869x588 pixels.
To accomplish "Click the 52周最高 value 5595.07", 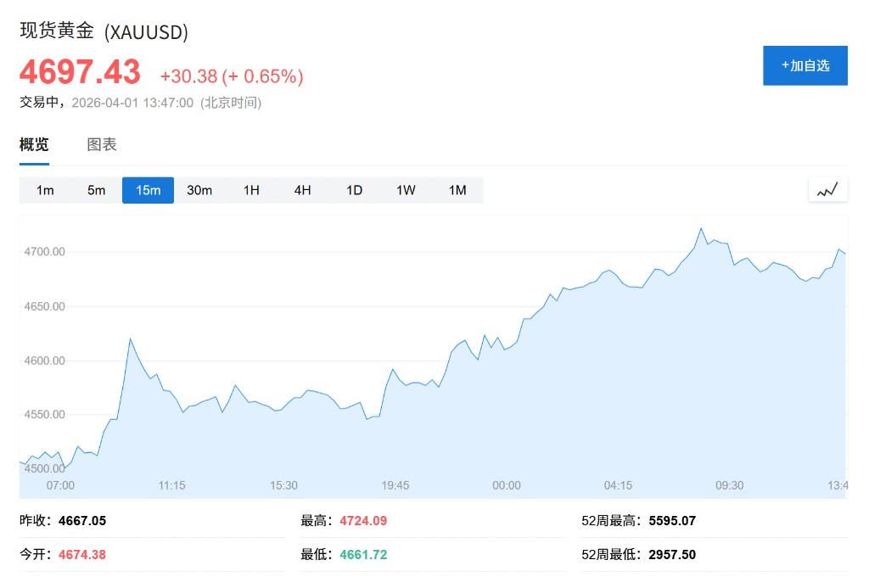I will pos(672,521).
